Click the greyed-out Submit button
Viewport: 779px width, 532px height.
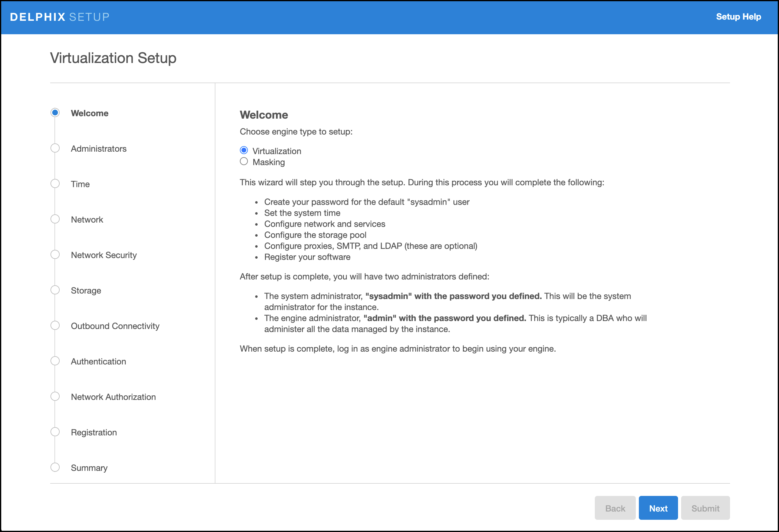tap(705, 508)
